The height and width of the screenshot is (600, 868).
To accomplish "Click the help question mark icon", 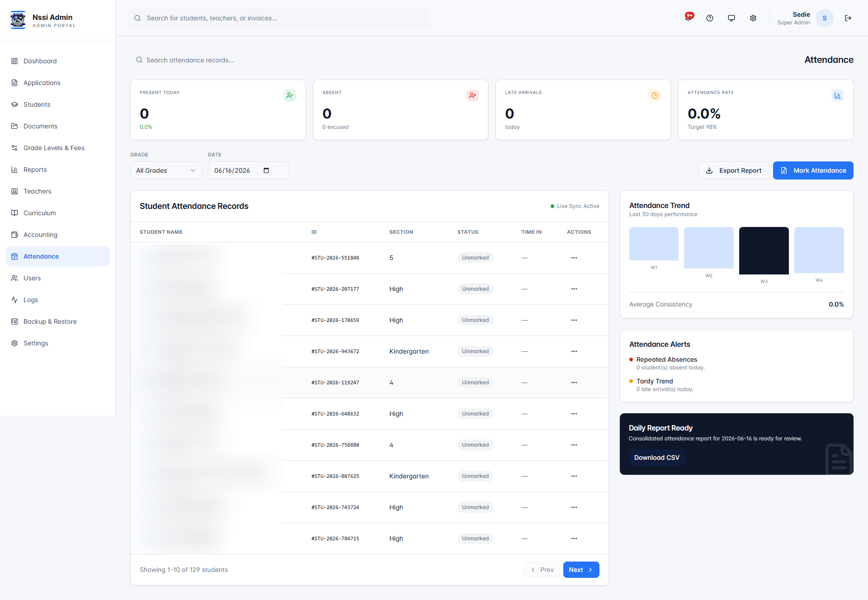I will click(710, 18).
